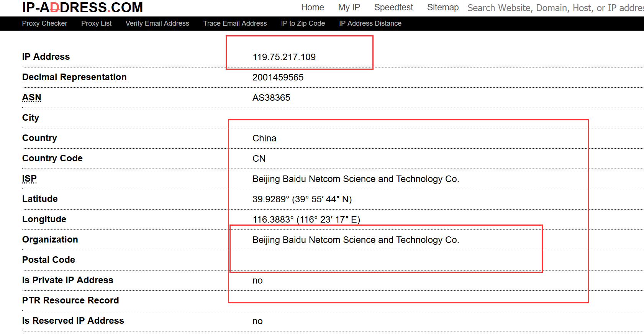Click the AS38365 ASN value
The image size is (644, 336).
271,98
